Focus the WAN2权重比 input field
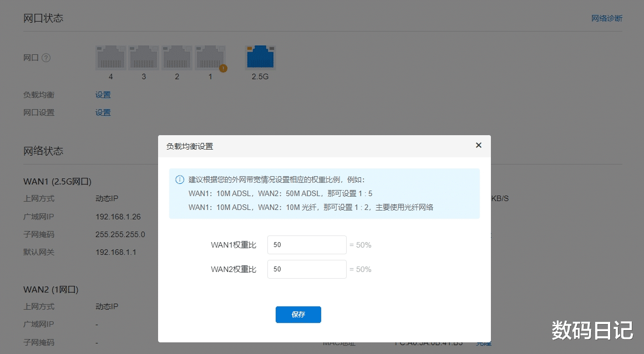 point(307,269)
